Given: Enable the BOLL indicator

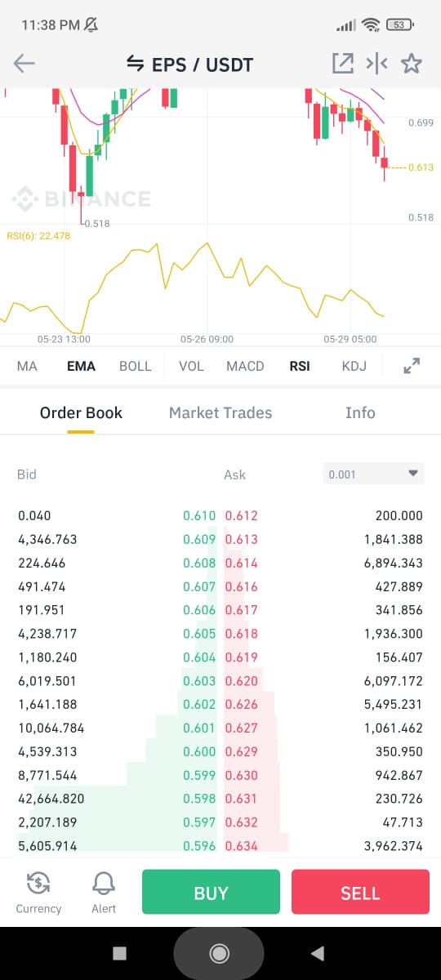Looking at the screenshot, I should 136,366.
